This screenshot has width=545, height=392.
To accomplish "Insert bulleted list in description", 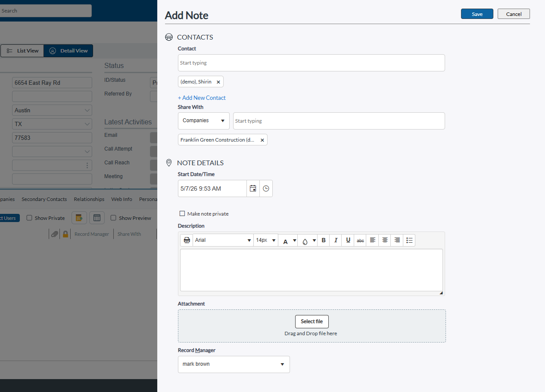I will (x=409, y=240).
